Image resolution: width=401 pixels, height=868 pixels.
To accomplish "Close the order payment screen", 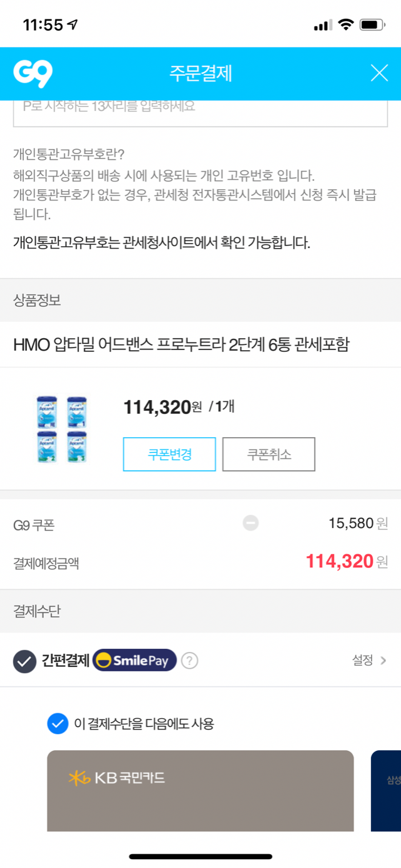I will (379, 73).
